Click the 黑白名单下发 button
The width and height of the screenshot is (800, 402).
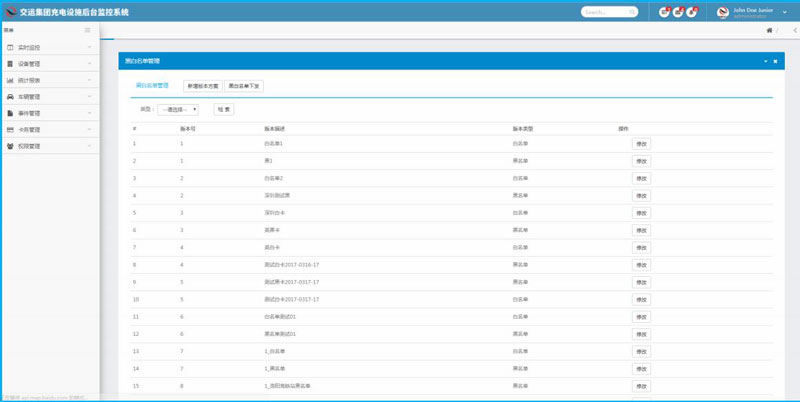click(244, 86)
